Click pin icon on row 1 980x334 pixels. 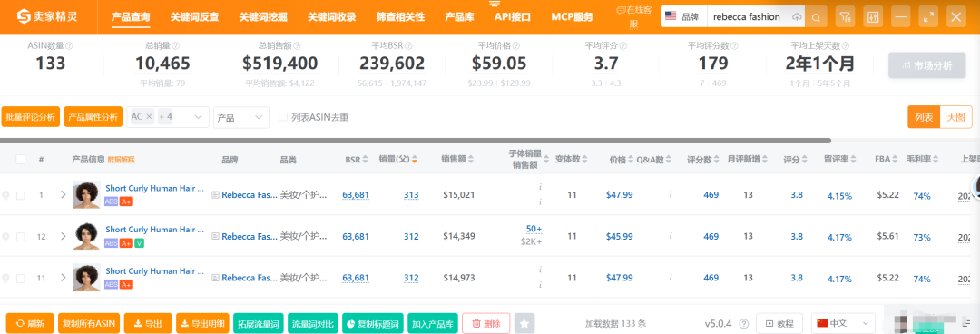5,195
